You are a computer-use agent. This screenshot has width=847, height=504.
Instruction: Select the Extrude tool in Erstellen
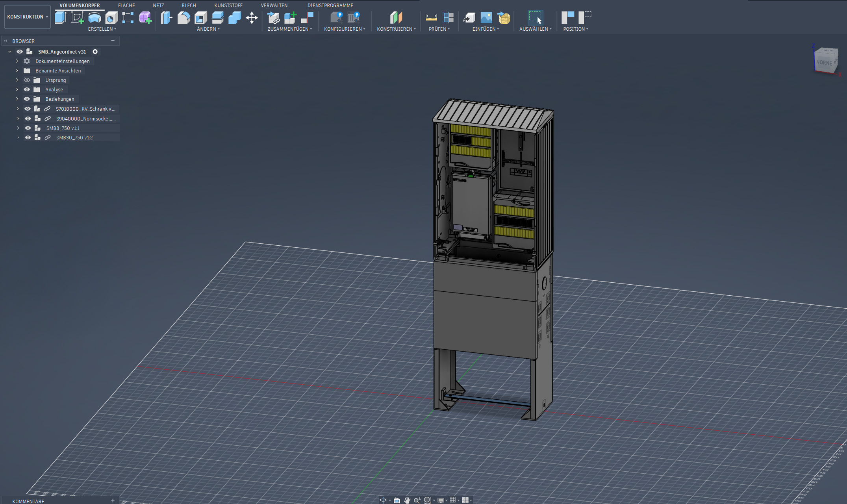60,18
